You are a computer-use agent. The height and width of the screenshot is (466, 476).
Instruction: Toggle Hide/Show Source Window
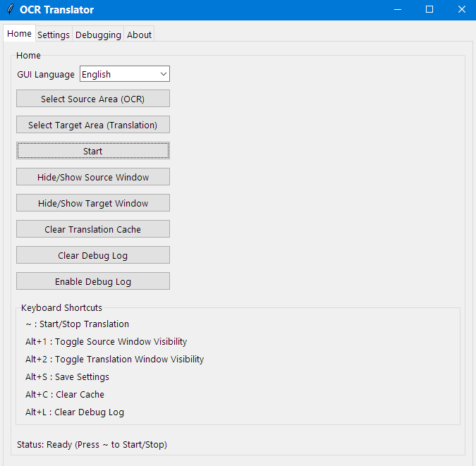pyautogui.click(x=93, y=177)
